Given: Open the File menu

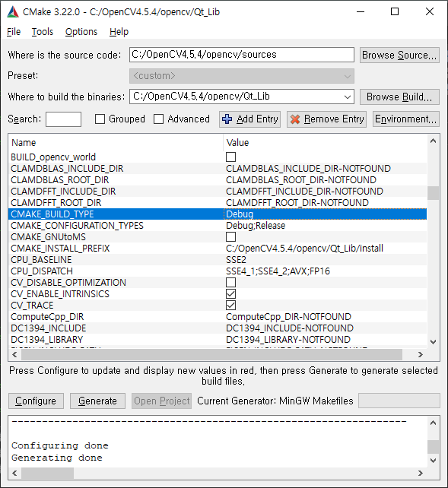Looking at the screenshot, I should pos(14,32).
